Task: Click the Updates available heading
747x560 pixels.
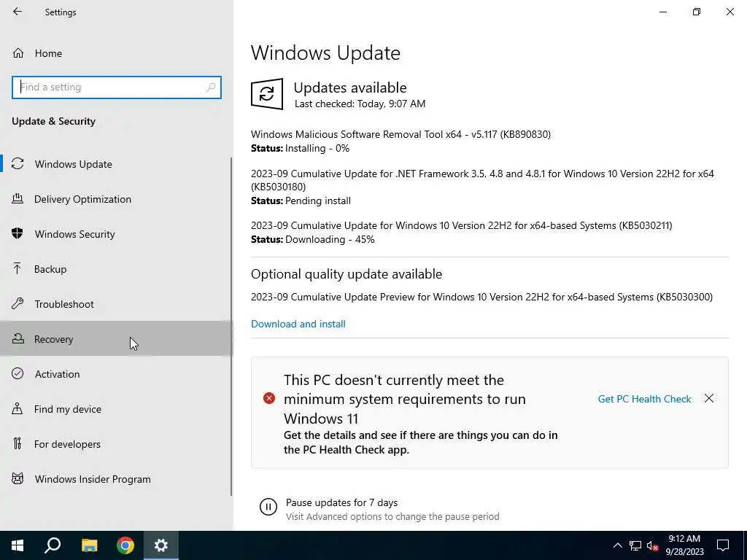Action: tap(350, 87)
